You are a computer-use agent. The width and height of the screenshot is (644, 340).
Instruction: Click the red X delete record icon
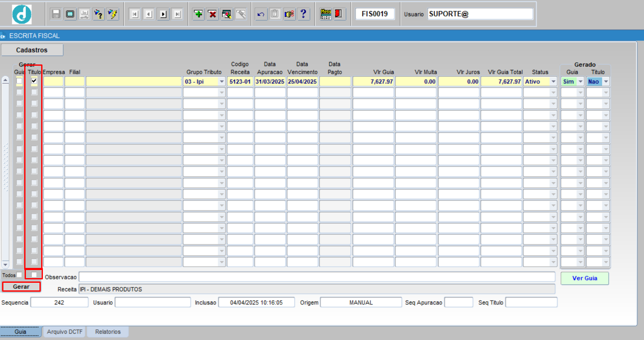point(212,14)
